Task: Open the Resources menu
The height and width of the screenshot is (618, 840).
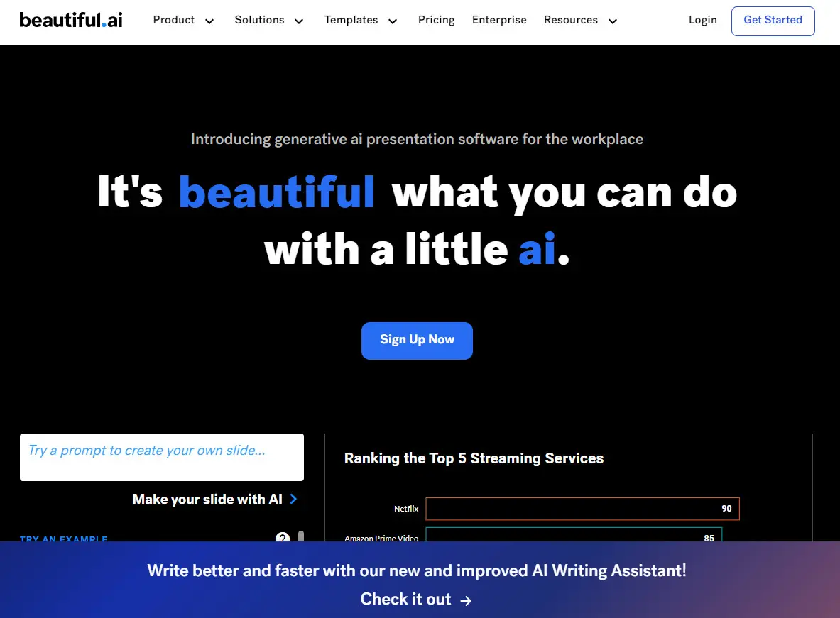Action: click(x=571, y=20)
